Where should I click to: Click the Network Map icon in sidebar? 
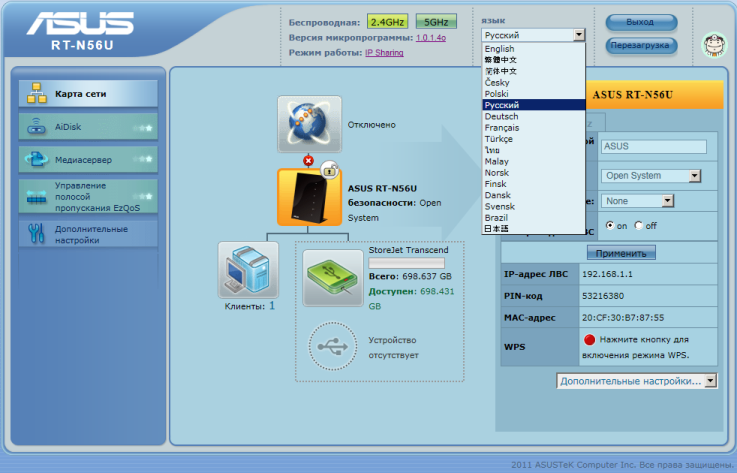[x=37, y=93]
